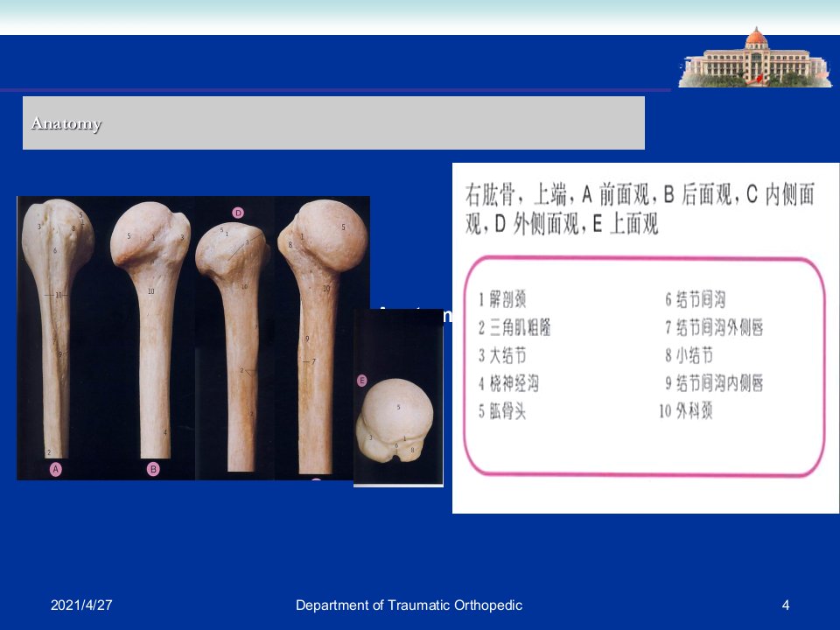Click the pink E label marker
840x630 pixels.
362,381
